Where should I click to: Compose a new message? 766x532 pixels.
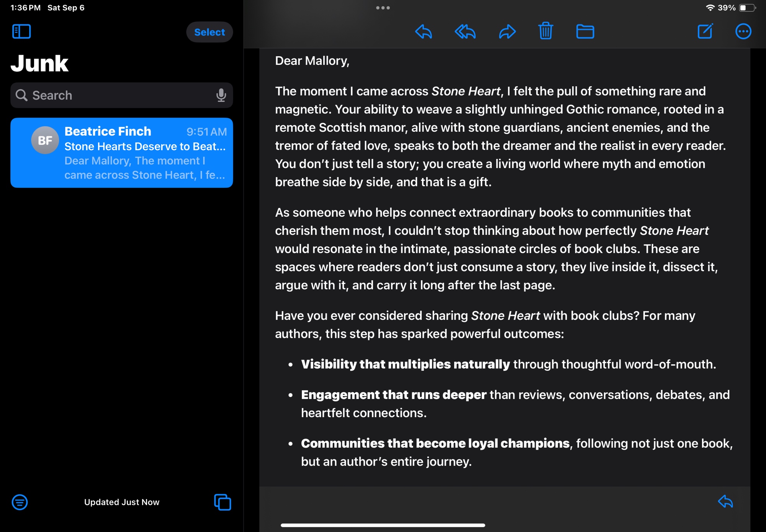click(705, 31)
